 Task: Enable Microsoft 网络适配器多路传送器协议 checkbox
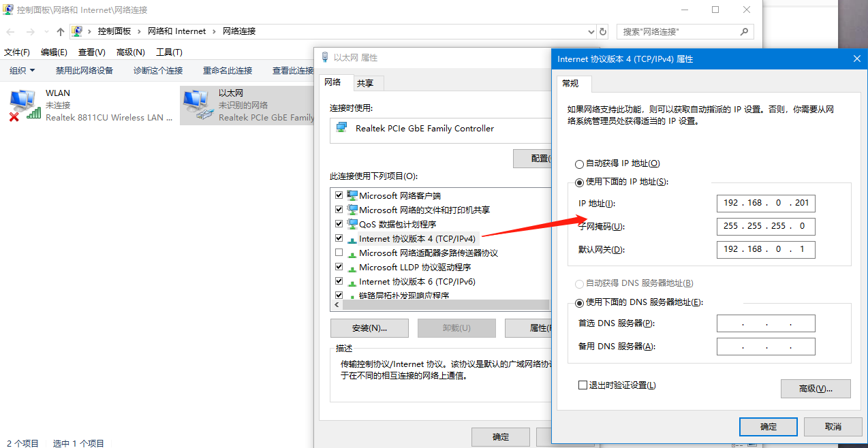pos(339,253)
